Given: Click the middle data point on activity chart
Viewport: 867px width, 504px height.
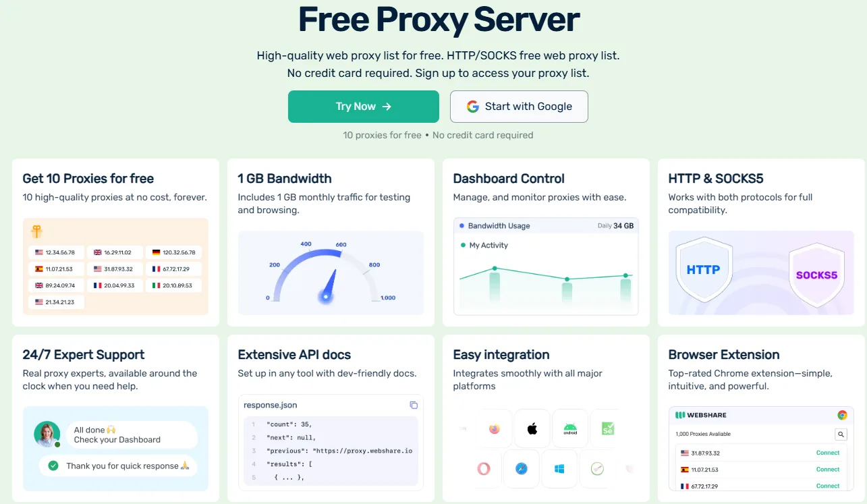Looking at the screenshot, I should click(x=567, y=279).
